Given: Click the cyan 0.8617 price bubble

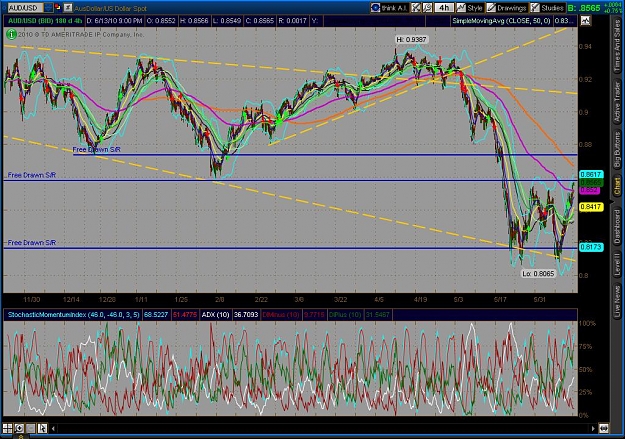Looking at the screenshot, I should tap(591, 174).
